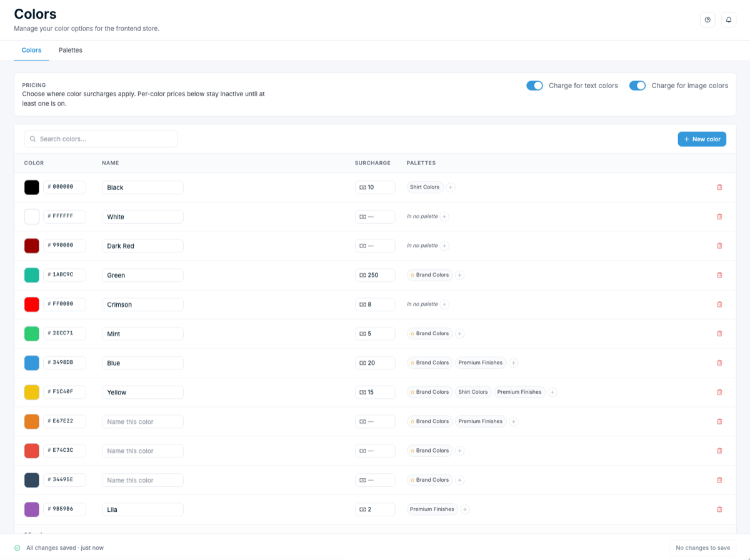Add a palette to the E74C3C row
This screenshot has height=560, width=750.
click(459, 451)
